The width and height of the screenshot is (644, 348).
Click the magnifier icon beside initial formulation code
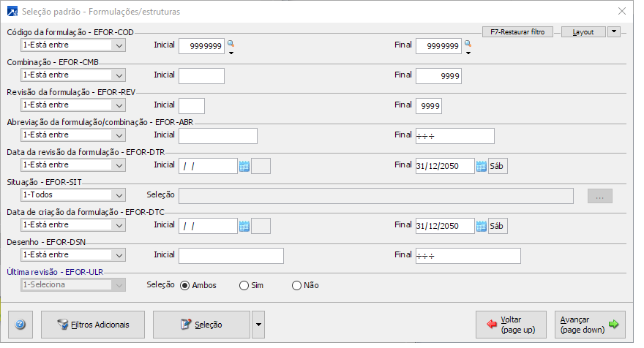(231, 44)
